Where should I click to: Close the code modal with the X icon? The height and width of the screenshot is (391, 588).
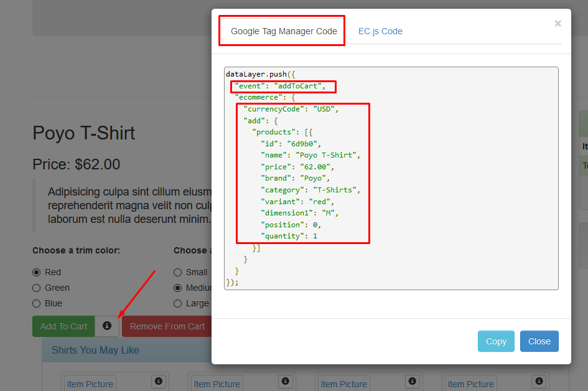click(x=558, y=24)
